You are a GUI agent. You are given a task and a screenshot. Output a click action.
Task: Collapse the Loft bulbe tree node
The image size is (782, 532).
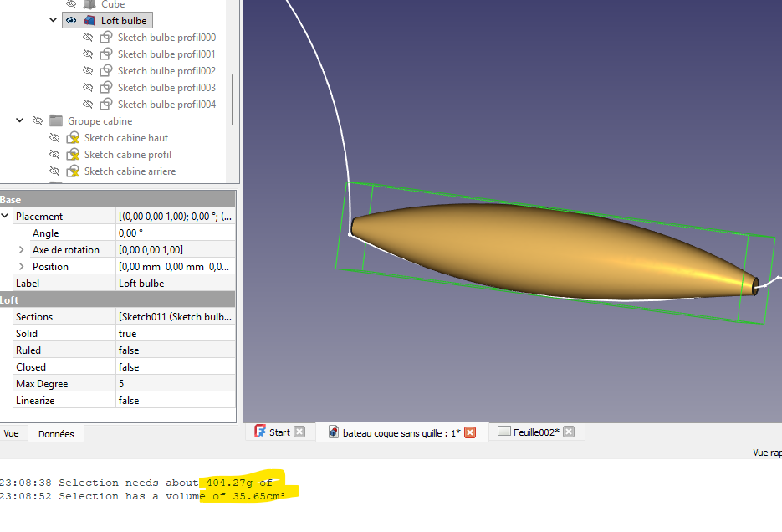(x=54, y=20)
